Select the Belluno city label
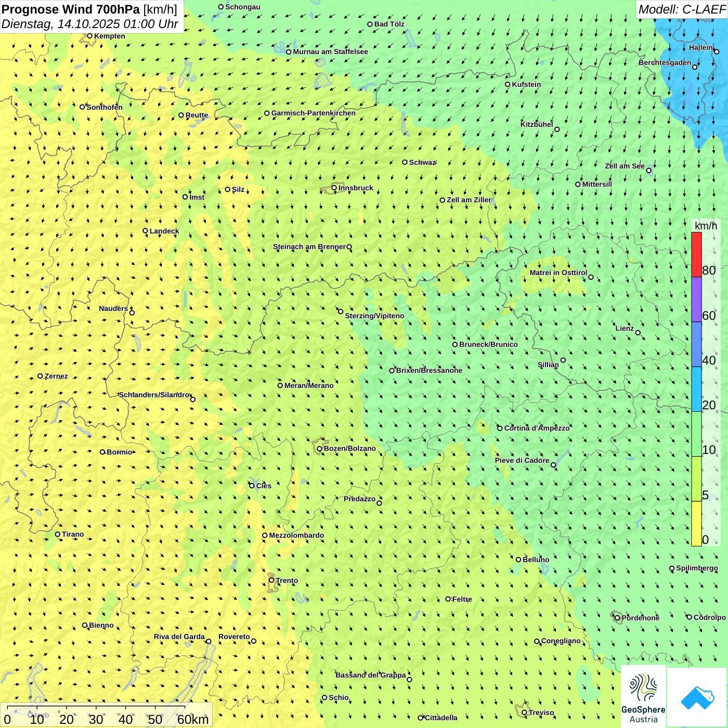728x728 pixels. pyautogui.click(x=536, y=560)
